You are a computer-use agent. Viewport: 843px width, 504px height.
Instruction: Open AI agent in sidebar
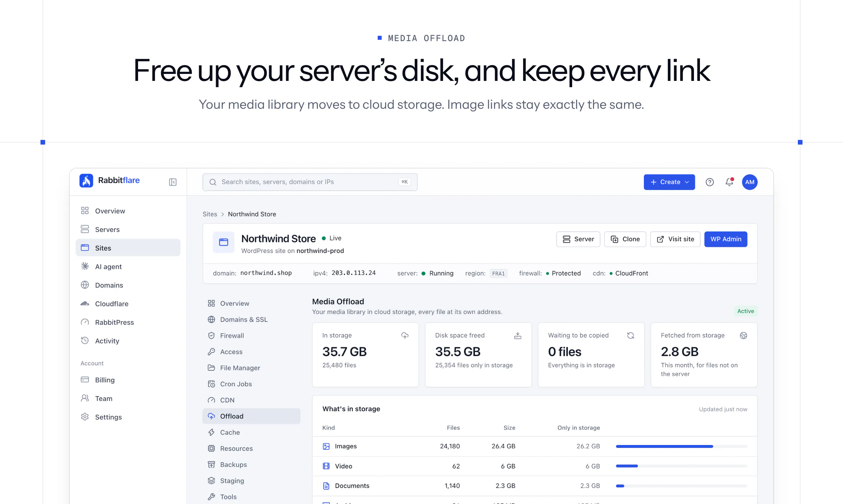128,267
